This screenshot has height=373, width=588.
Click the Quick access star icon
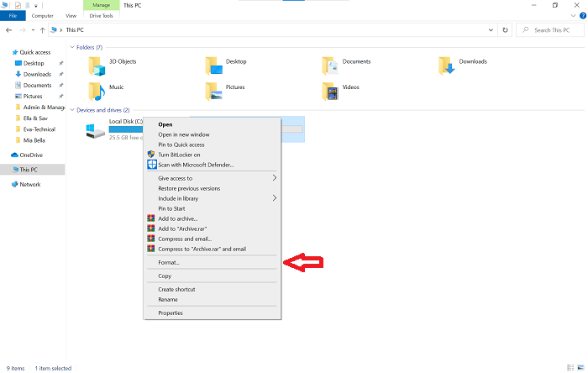[x=15, y=52]
